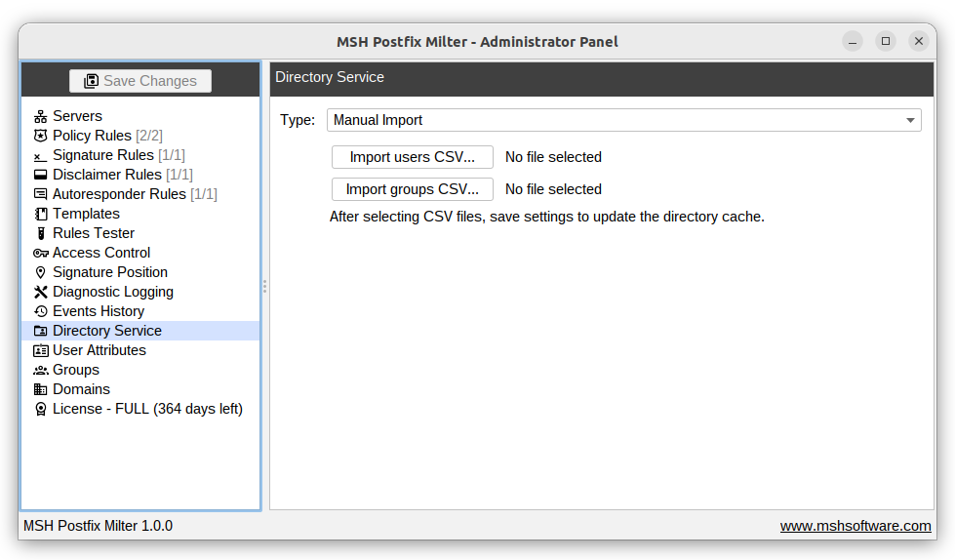Minimize the Administrator Panel window
The height and width of the screenshot is (560, 955).
[x=853, y=41]
